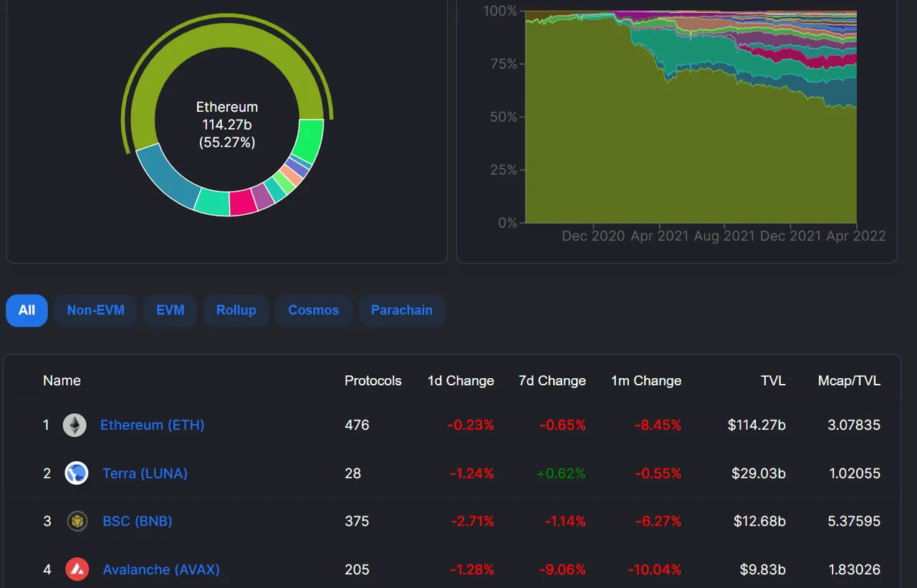This screenshot has width=917, height=588.
Task: Click BSC TVL value $12.68b
Action: click(x=759, y=521)
